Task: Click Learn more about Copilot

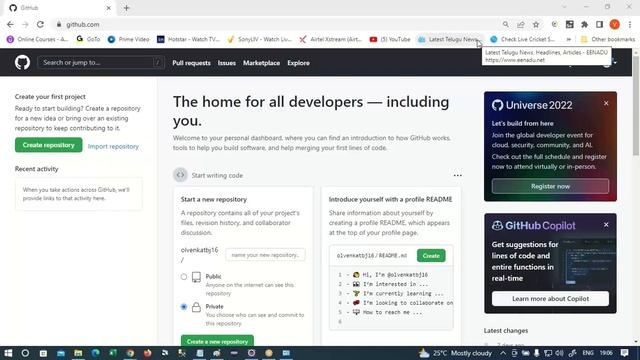Action: pyautogui.click(x=550, y=299)
